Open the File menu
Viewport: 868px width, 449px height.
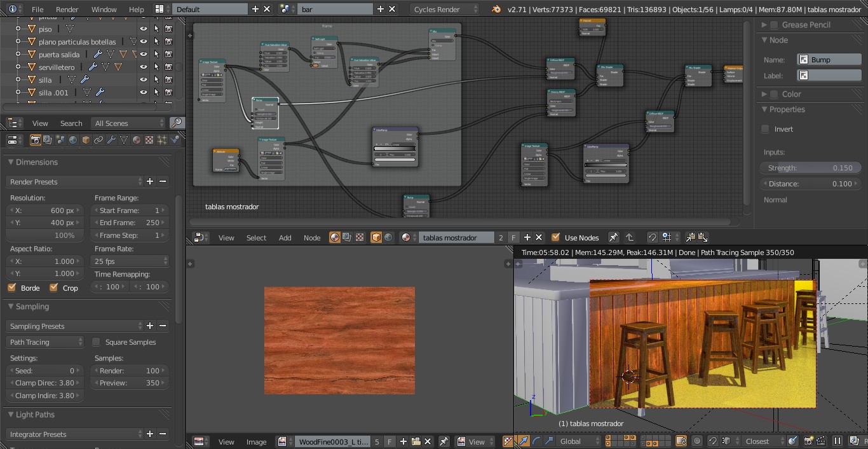(x=37, y=10)
